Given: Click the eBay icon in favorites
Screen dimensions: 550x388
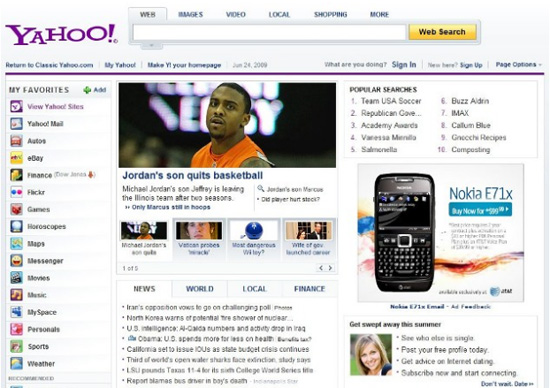Looking at the screenshot, I should coord(16,158).
